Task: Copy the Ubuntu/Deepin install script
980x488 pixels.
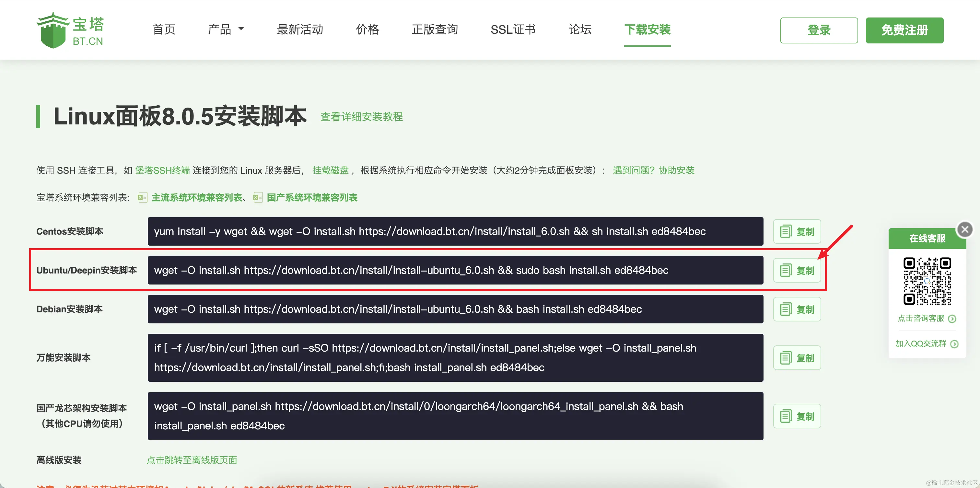Action: [x=797, y=271]
